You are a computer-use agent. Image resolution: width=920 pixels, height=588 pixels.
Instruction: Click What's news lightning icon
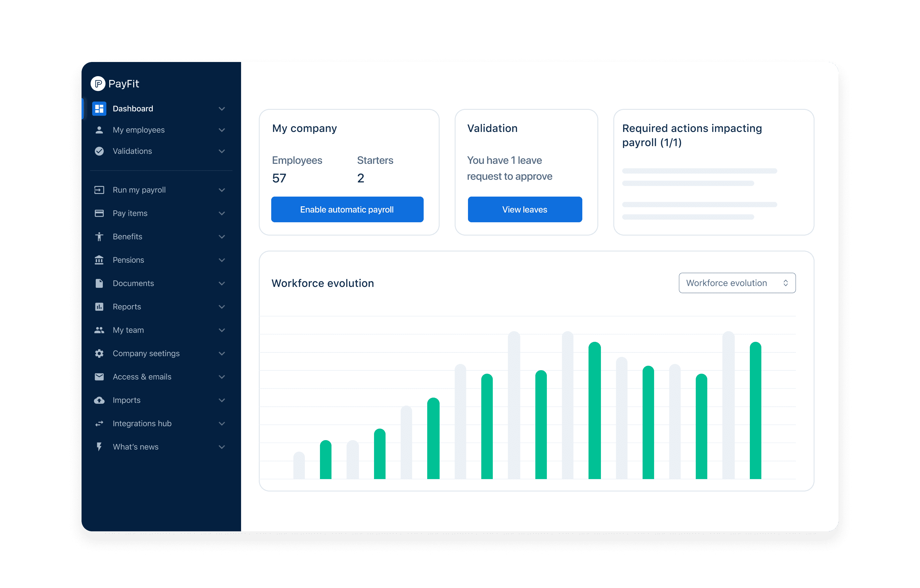point(99,447)
